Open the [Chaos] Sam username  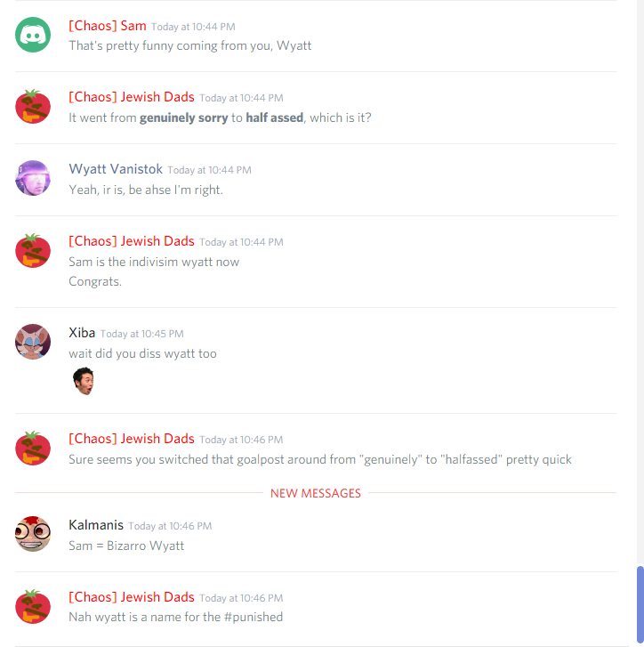point(108,26)
